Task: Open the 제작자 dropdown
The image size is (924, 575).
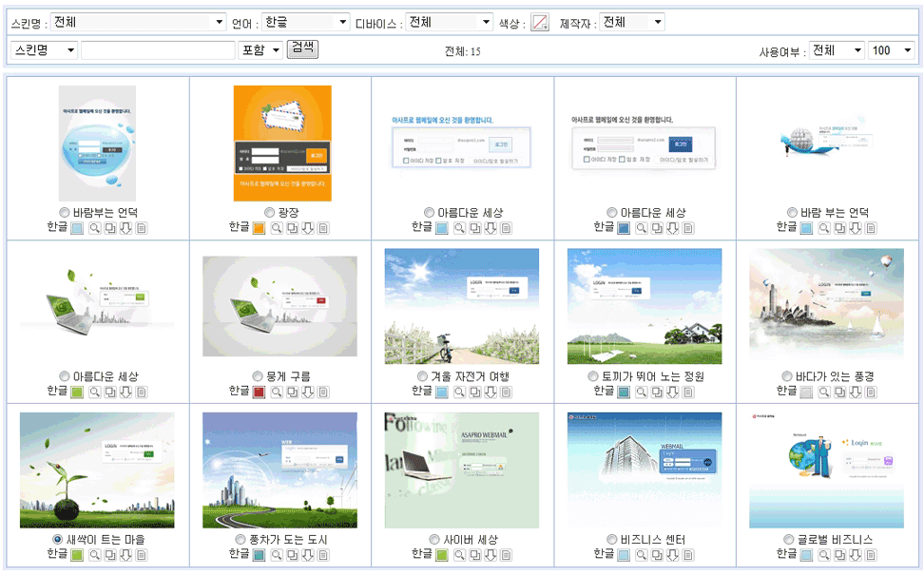Action: [x=631, y=22]
